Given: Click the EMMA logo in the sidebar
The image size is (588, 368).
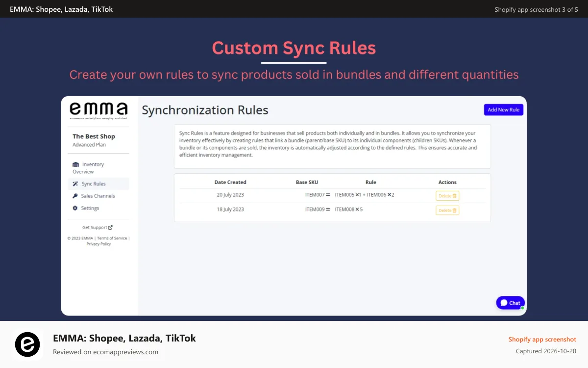Looking at the screenshot, I should tap(98, 111).
